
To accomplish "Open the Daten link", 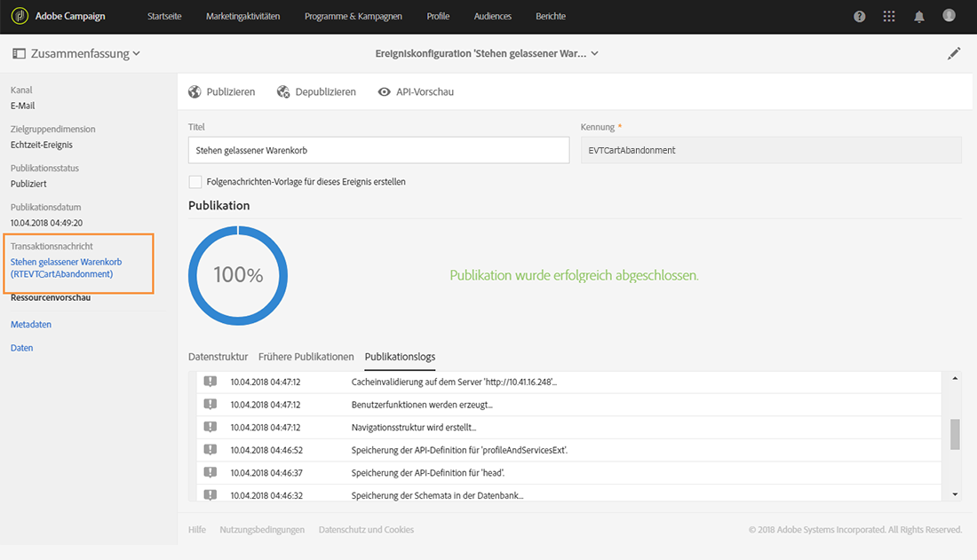I will click(x=22, y=348).
